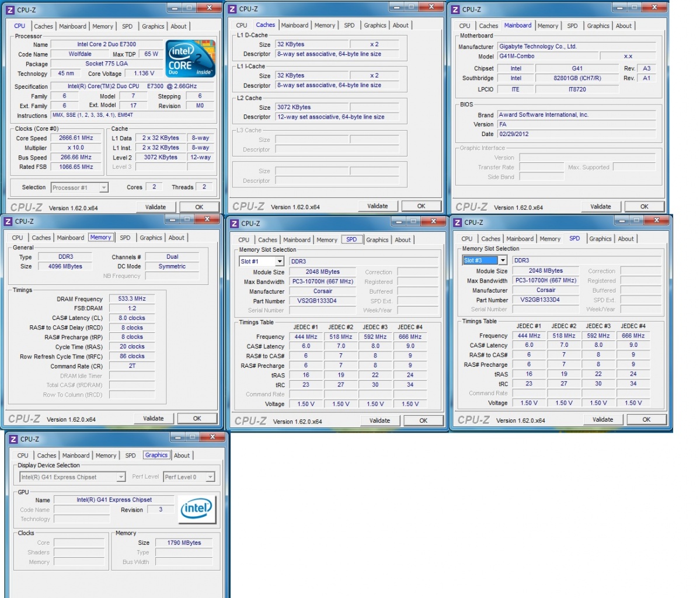In the Motherboard window, switch to the Memory tab
Viewport: 700px width, 598px height.
548,26
